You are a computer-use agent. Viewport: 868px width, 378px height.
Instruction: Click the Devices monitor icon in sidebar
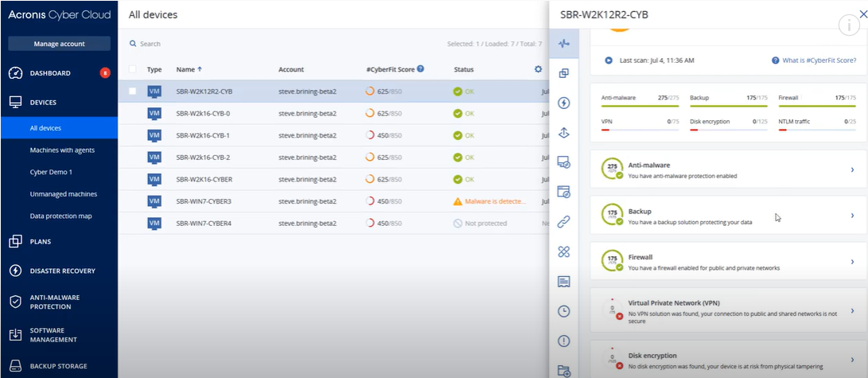(15, 103)
